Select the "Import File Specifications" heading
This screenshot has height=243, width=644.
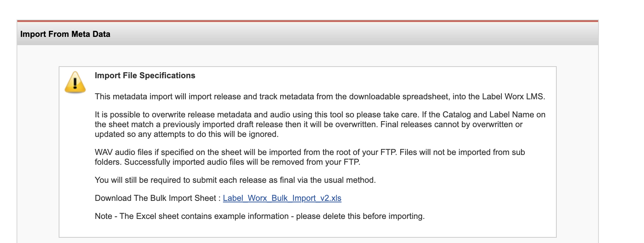[145, 76]
